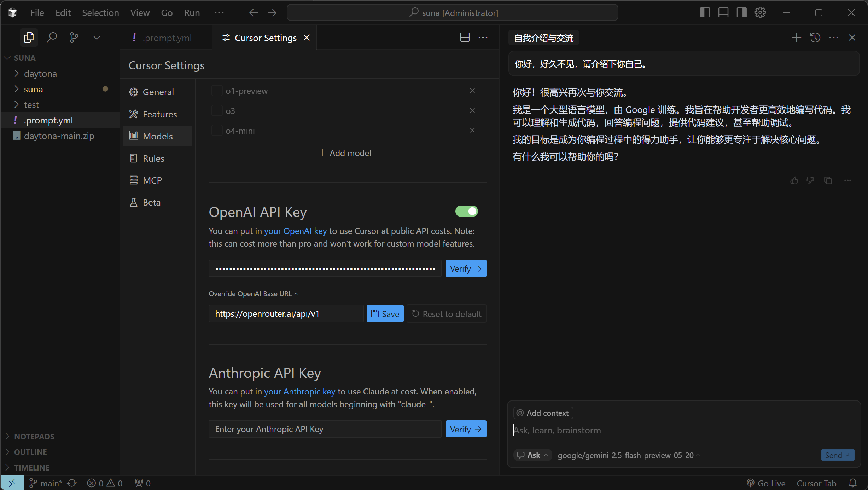Image resolution: width=868 pixels, height=490 pixels.
Task: Enable the o1-preview model checkbox
Action: (217, 91)
